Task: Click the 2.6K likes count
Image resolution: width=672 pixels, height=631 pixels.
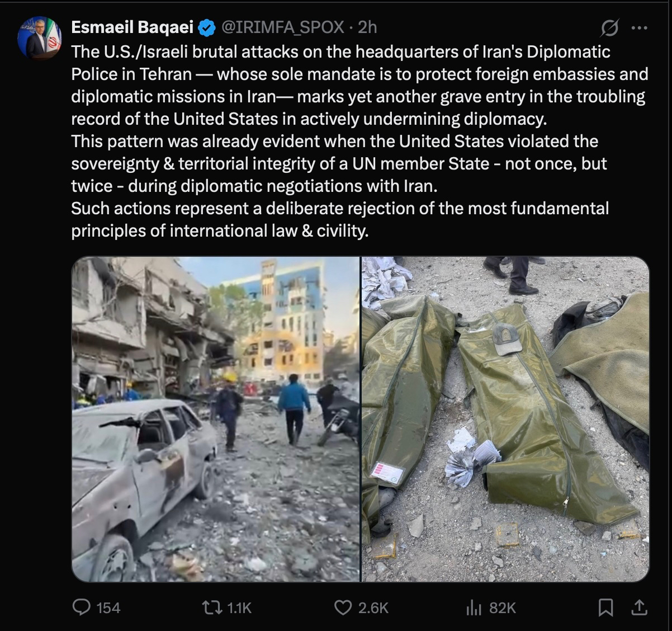Action: click(373, 608)
